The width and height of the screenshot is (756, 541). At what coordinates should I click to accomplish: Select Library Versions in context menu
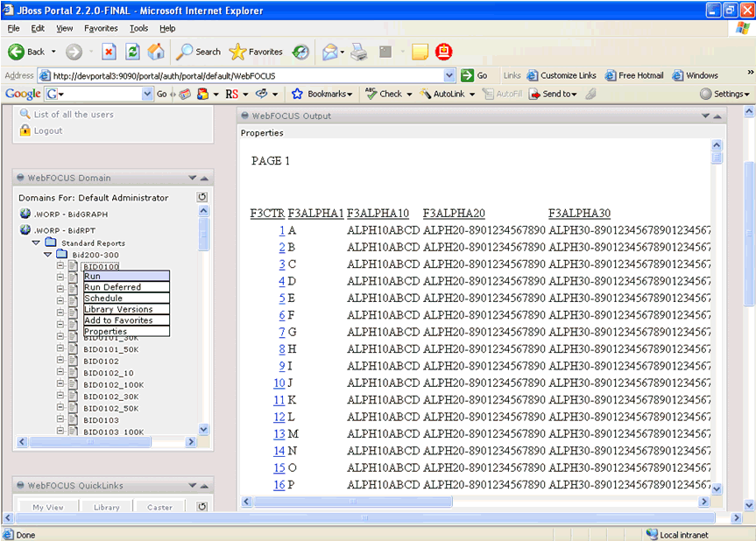pyautogui.click(x=126, y=309)
